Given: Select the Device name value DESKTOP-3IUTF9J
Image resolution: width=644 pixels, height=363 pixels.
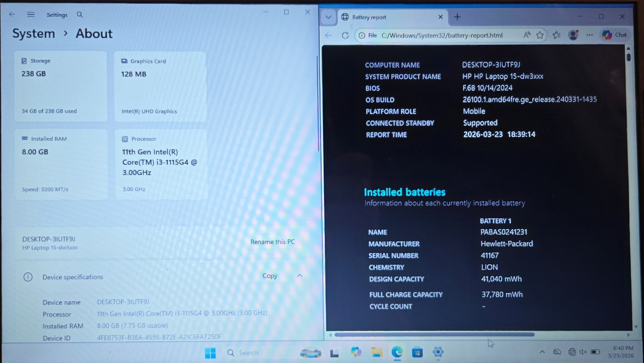Looking at the screenshot, I should (123, 301).
